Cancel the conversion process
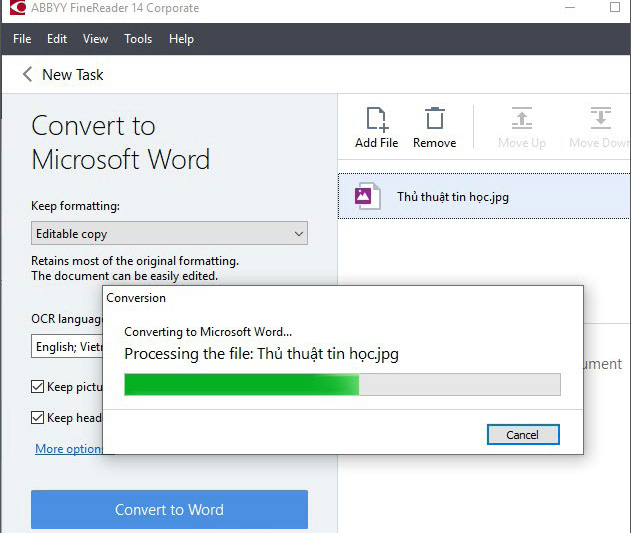 point(522,435)
